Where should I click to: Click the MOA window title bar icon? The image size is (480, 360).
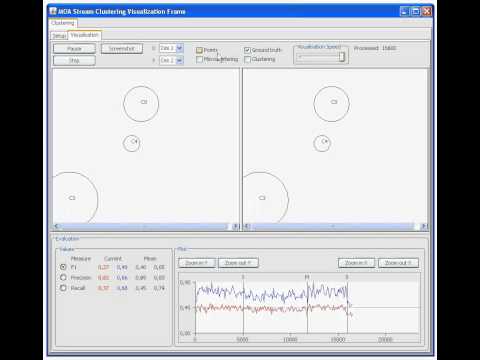pyautogui.click(x=53, y=11)
